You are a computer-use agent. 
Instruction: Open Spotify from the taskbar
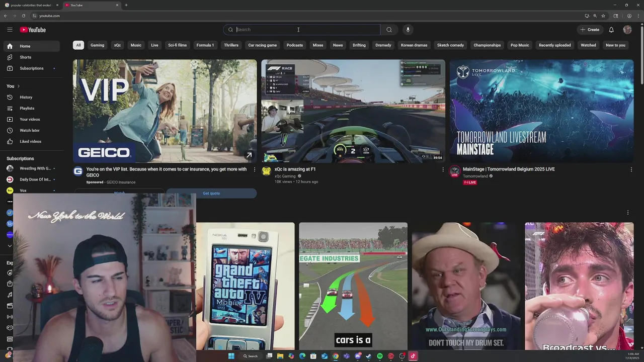click(x=380, y=356)
